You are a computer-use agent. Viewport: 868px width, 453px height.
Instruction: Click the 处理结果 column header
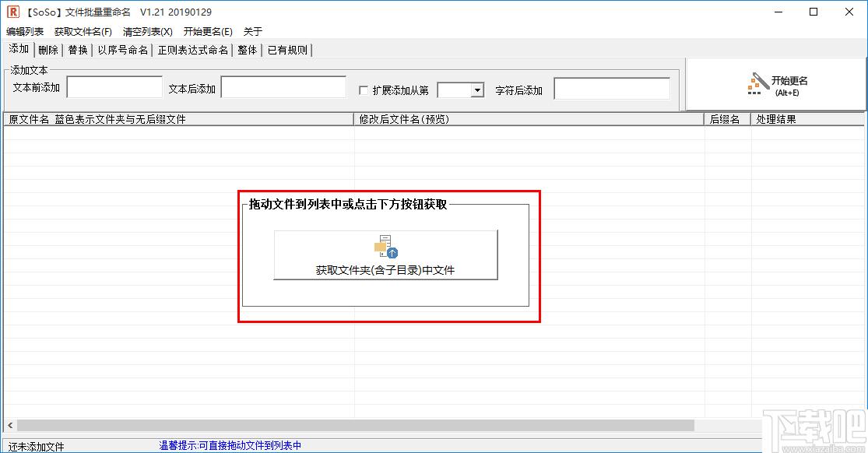pos(807,119)
